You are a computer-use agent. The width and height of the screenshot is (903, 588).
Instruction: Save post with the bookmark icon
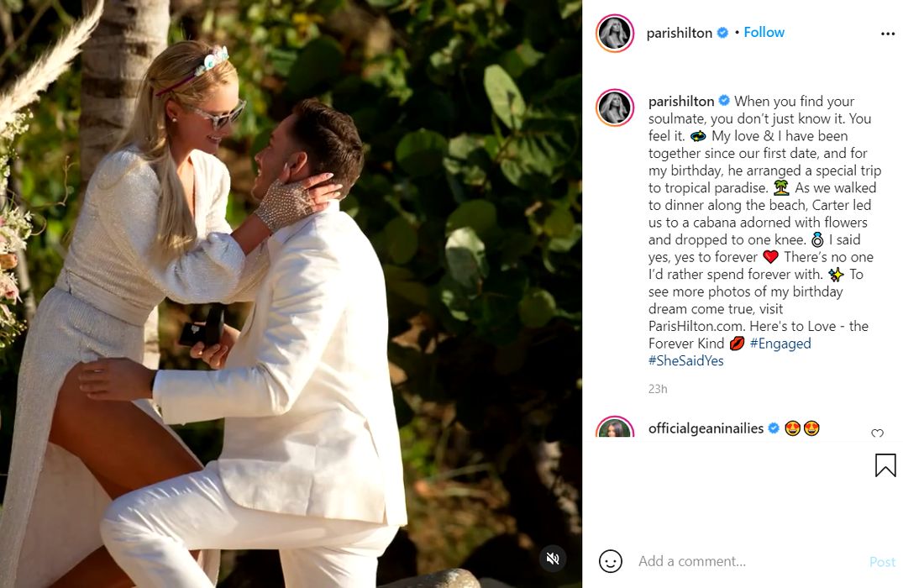click(885, 465)
